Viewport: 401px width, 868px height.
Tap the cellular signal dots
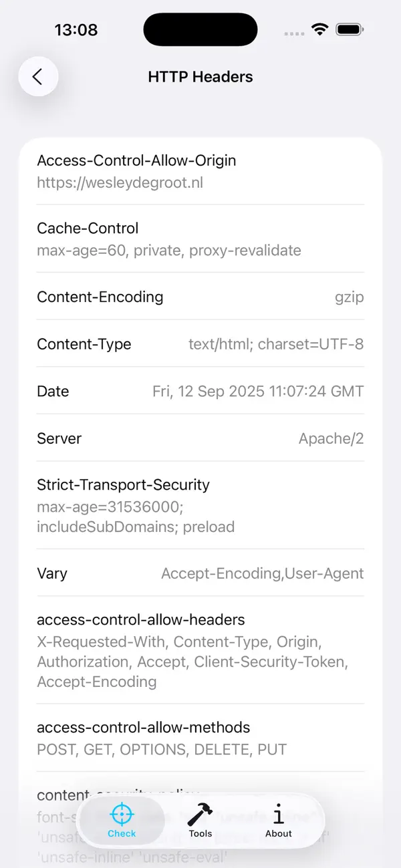coord(293,32)
